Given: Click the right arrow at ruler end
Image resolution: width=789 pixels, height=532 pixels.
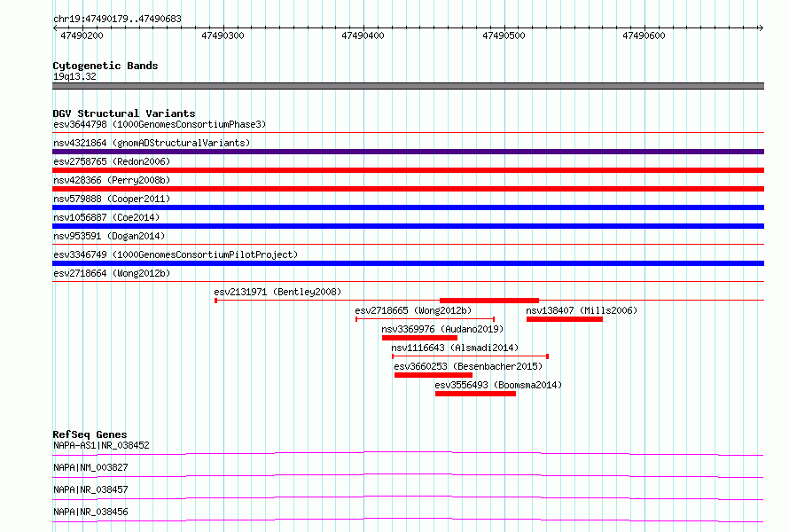Looking at the screenshot, I should point(761,27).
